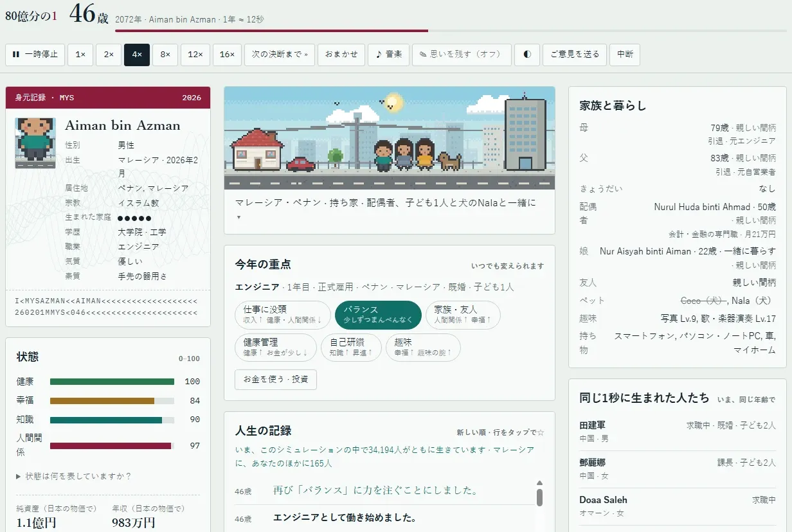Click the 純資産 1.1億円 value
The height and width of the screenshot is (532, 792).
coord(37,523)
